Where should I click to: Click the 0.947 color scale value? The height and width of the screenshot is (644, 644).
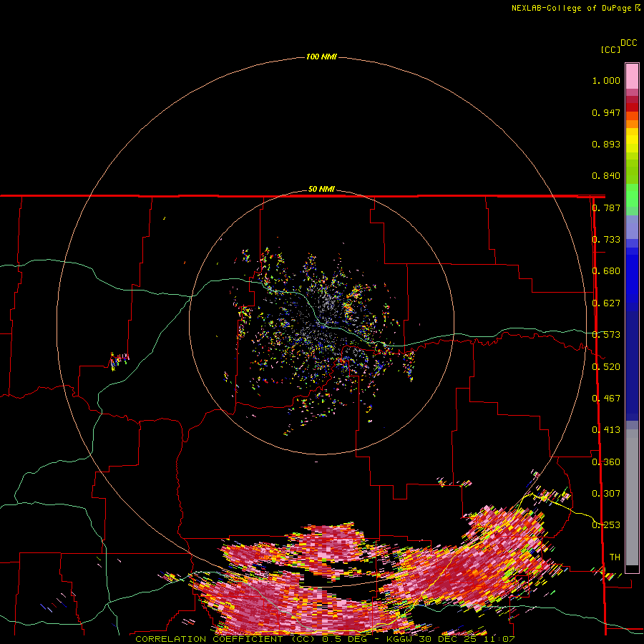point(606,112)
